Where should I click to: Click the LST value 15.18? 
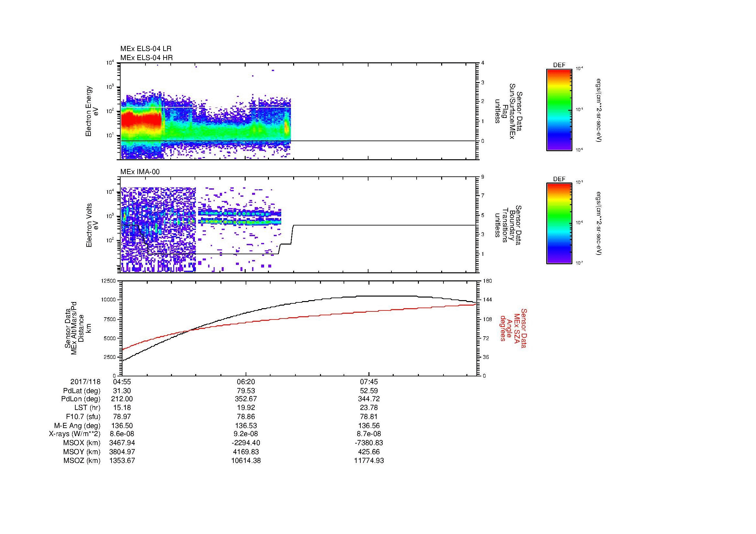tap(122, 408)
